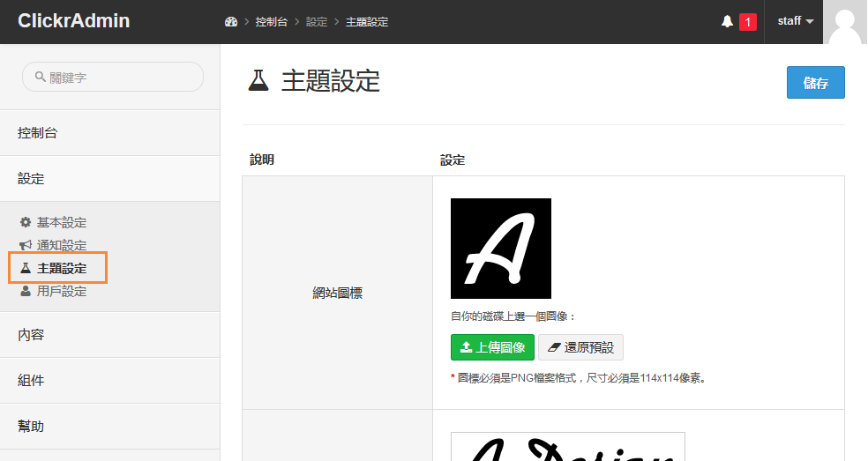Expand the 內容 sidebar section
The height and width of the screenshot is (461, 868).
110,335
